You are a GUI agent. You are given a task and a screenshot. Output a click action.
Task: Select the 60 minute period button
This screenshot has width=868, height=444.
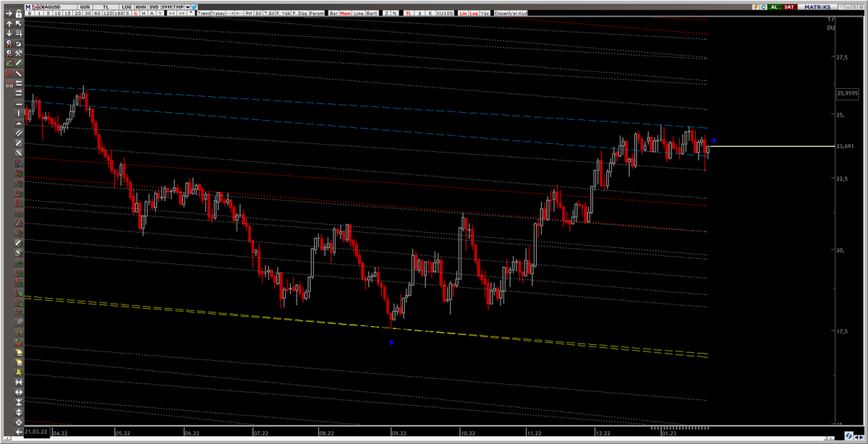[98, 13]
